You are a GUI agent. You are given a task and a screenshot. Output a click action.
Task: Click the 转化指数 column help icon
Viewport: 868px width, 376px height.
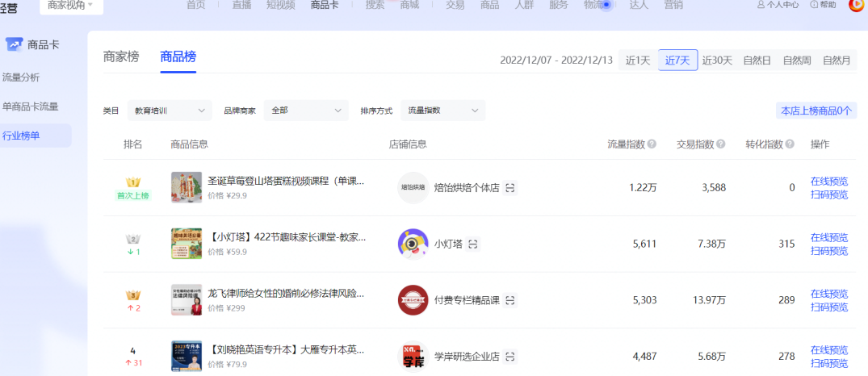790,144
